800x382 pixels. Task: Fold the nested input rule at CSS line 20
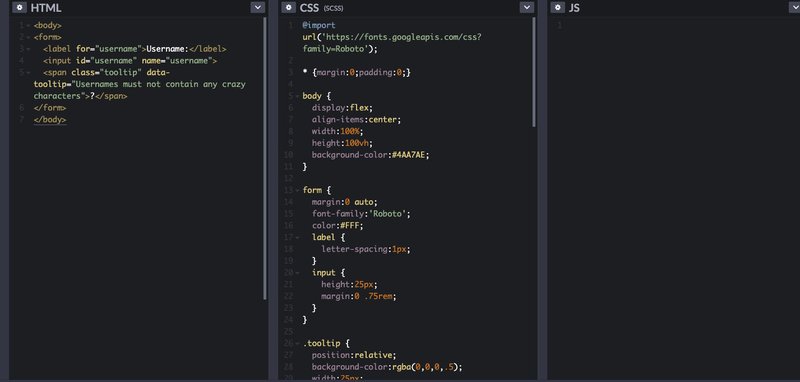pos(297,272)
